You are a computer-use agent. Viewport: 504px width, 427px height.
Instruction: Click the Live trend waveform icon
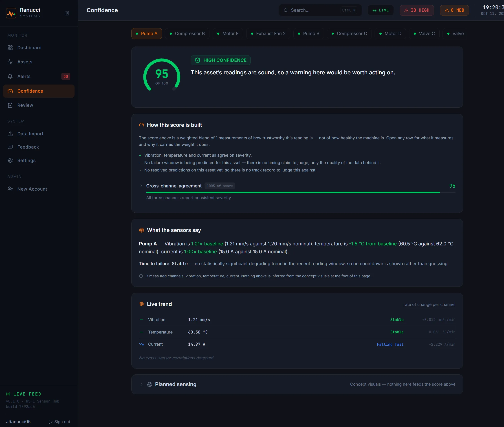click(141, 304)
